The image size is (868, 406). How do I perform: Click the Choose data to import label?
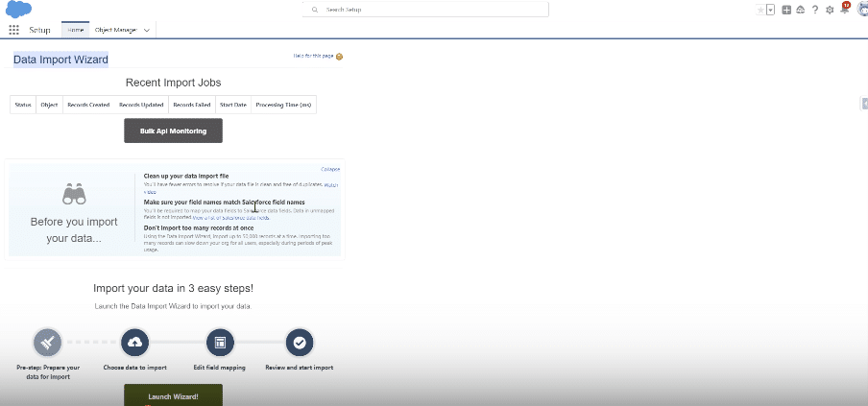(x=134, y=368)
